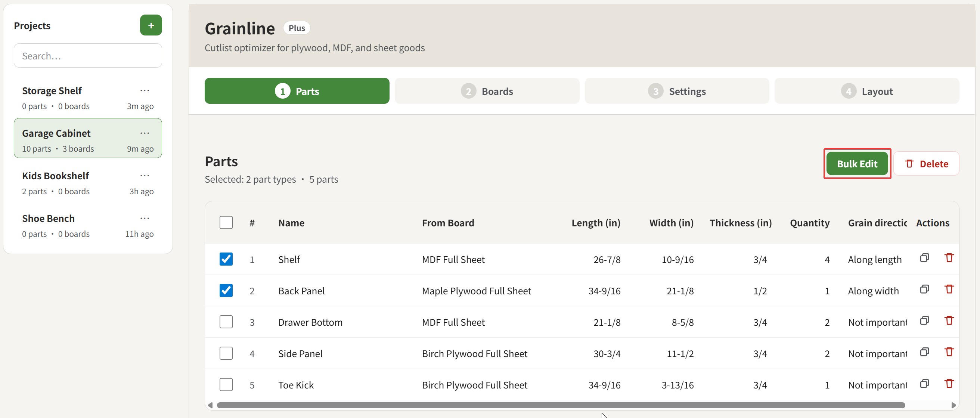Duplicate the Toe Kick part row

(924, 383)
